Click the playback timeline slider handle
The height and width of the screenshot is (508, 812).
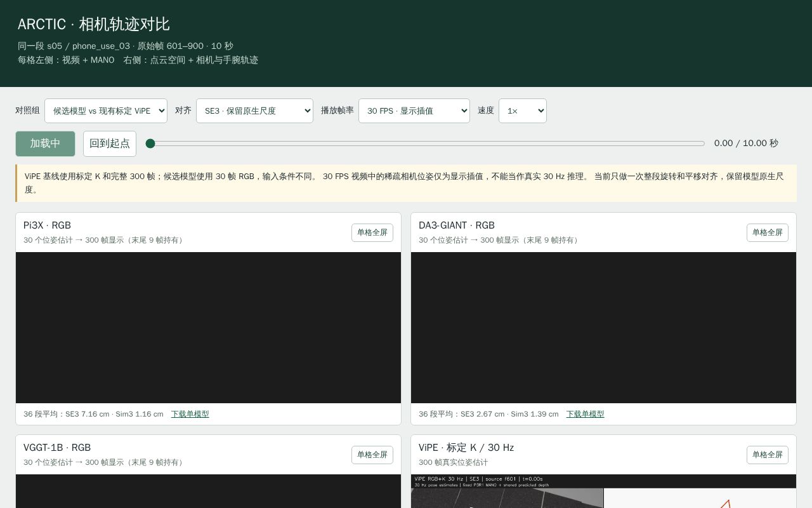[150, 144]
